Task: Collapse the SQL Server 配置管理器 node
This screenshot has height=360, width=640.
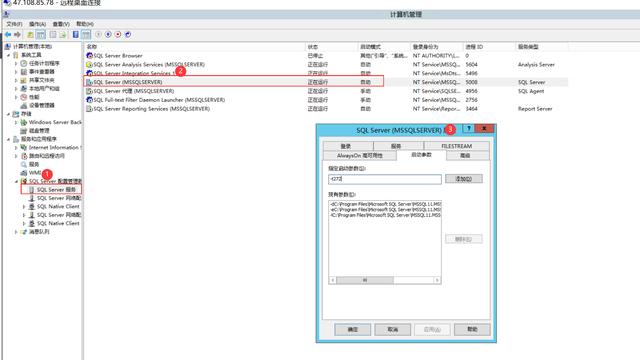Action: click(16, 181)
